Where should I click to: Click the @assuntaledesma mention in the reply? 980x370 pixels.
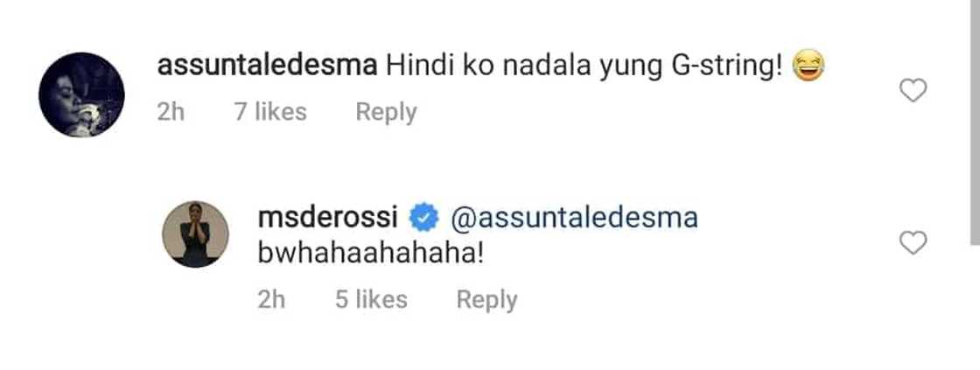coord(573,218)
